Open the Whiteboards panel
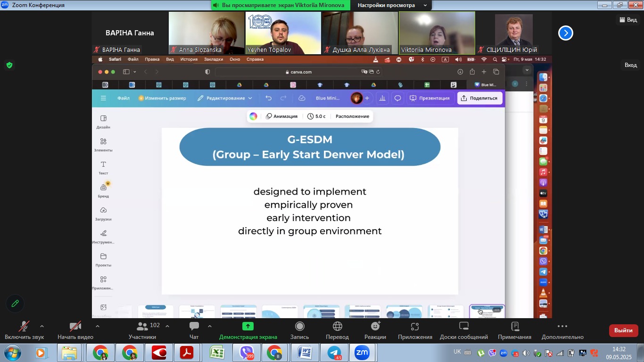This screenshot has height=362, width=644. point(463,330)
